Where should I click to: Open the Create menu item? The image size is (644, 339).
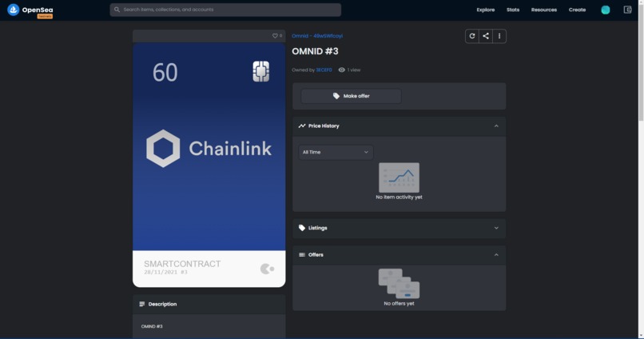coord(577,10)
